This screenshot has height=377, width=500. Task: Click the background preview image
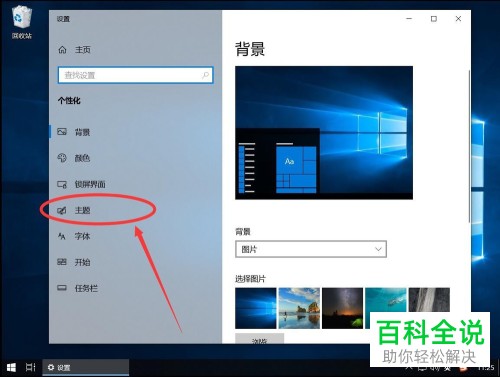coord(324,133)
